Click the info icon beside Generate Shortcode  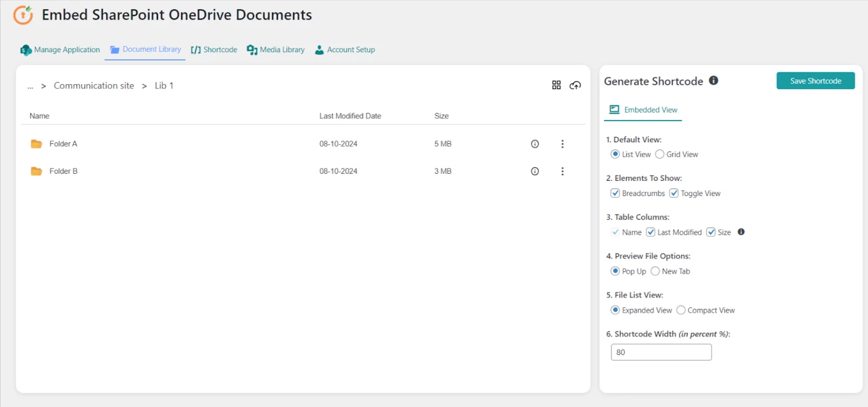pos(713,80)
